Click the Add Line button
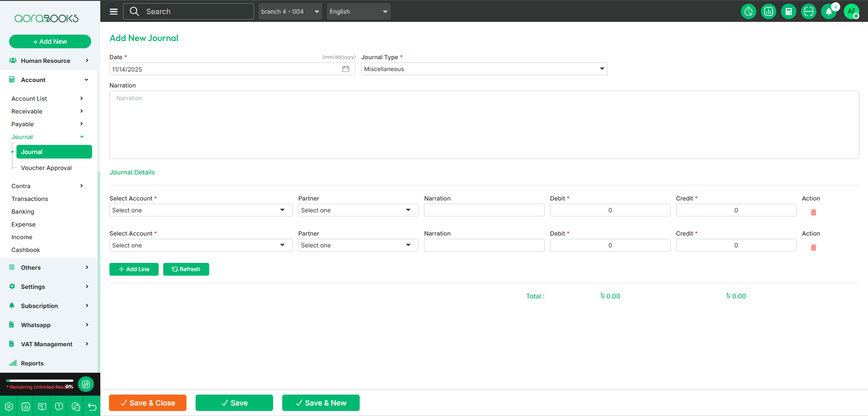 tap(134, 269)
